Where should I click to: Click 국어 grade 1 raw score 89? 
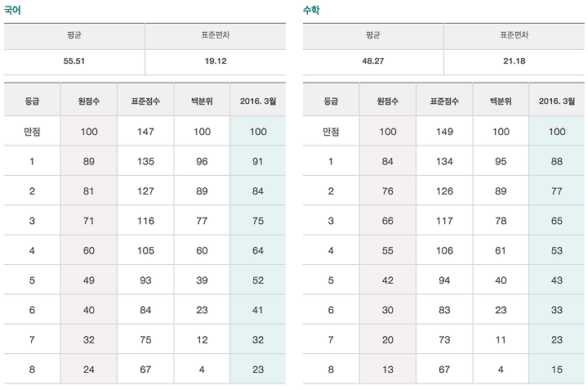pyautogui.click(x=89, y=161)
